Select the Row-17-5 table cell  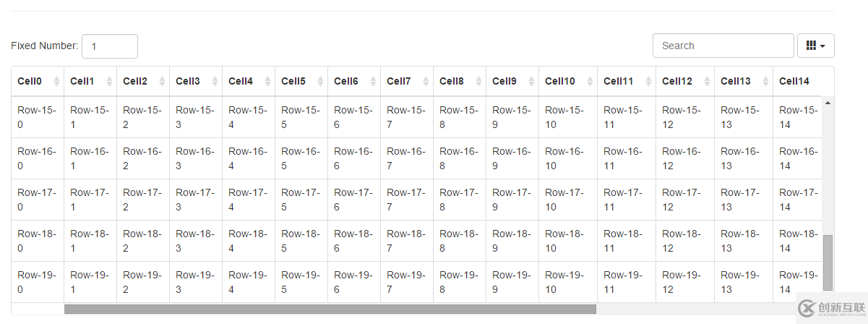point(301,200)
